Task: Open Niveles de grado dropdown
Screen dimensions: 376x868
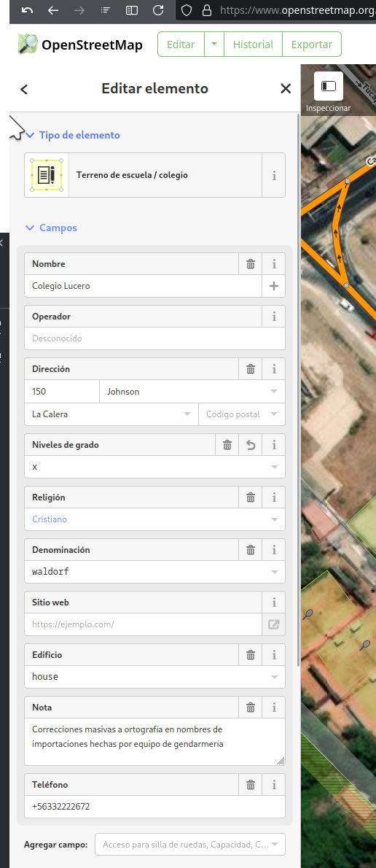Action: [x=274, y=467]
